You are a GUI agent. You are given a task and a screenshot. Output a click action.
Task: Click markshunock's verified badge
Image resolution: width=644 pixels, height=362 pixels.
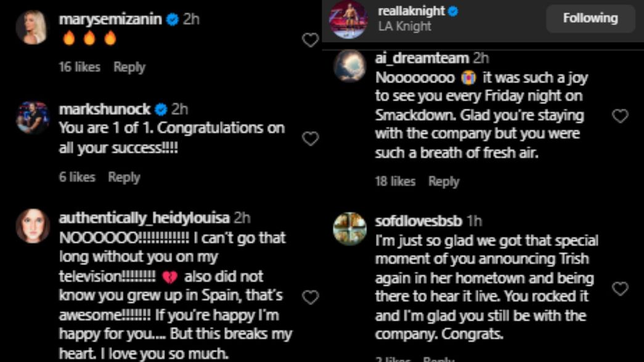161,110
